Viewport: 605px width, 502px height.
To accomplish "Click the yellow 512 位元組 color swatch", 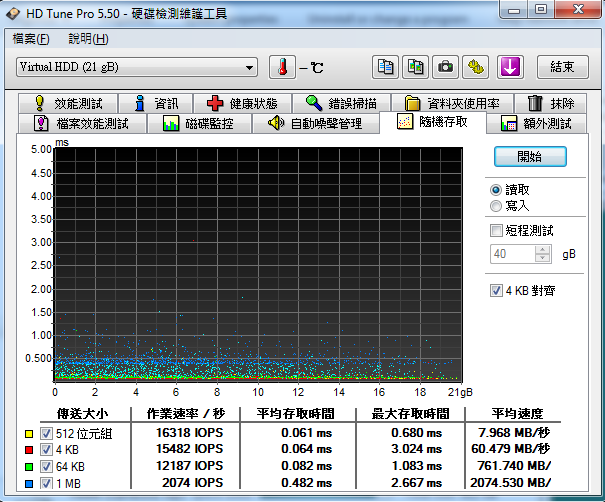I will [29, 434].
